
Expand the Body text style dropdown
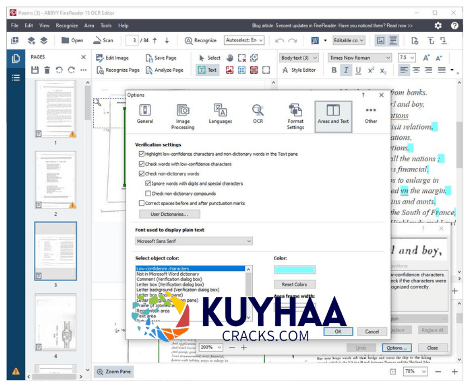(x=299, y=58)
